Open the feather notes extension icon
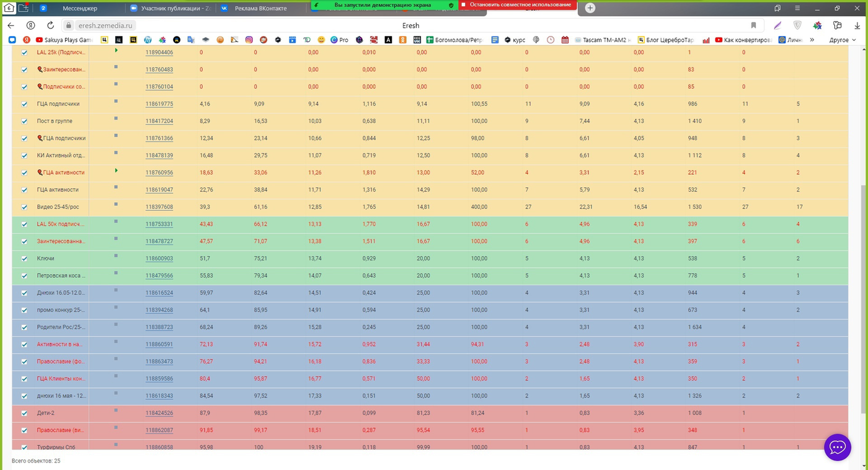Image resolution: width=868 pixels, height=470 pixels. point(777,25)
